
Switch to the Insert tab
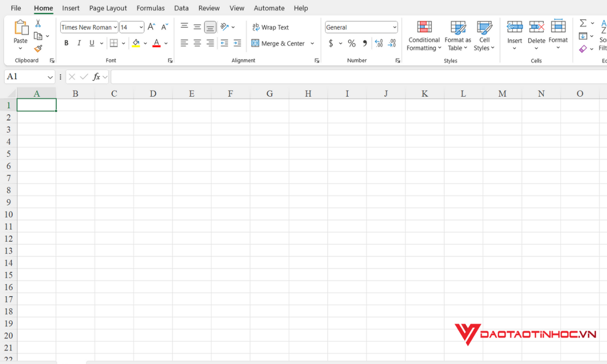pos(71,8)
